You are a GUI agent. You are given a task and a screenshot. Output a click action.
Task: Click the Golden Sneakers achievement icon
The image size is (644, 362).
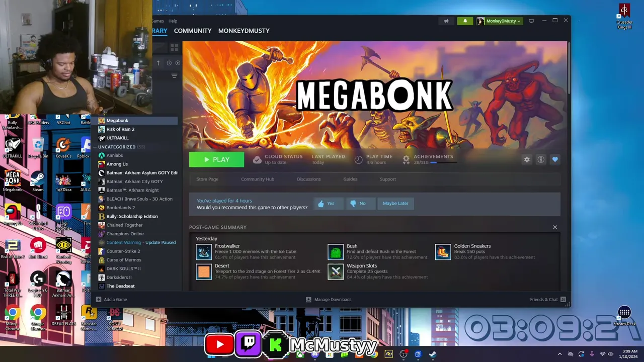[x=443, y=252]
